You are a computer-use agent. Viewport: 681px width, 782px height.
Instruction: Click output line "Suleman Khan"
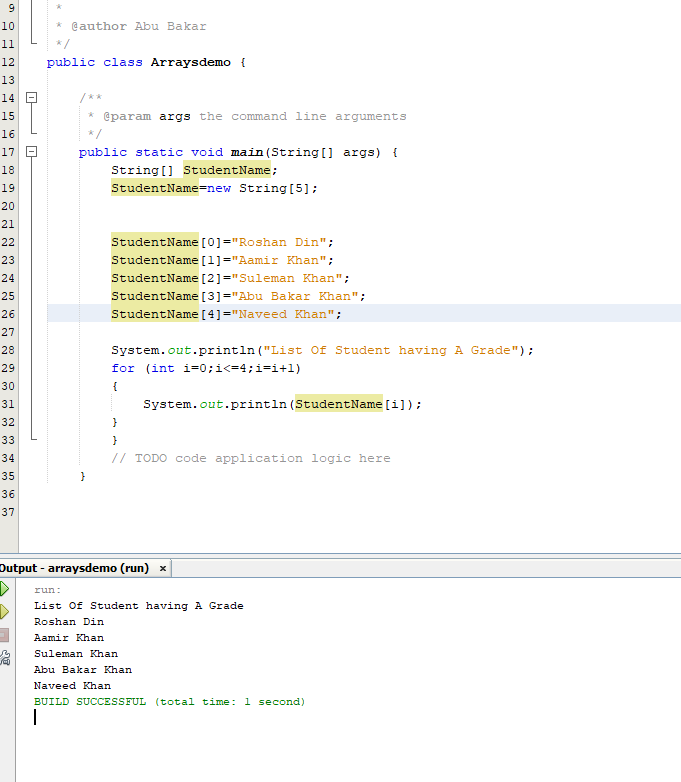(76, 654)
